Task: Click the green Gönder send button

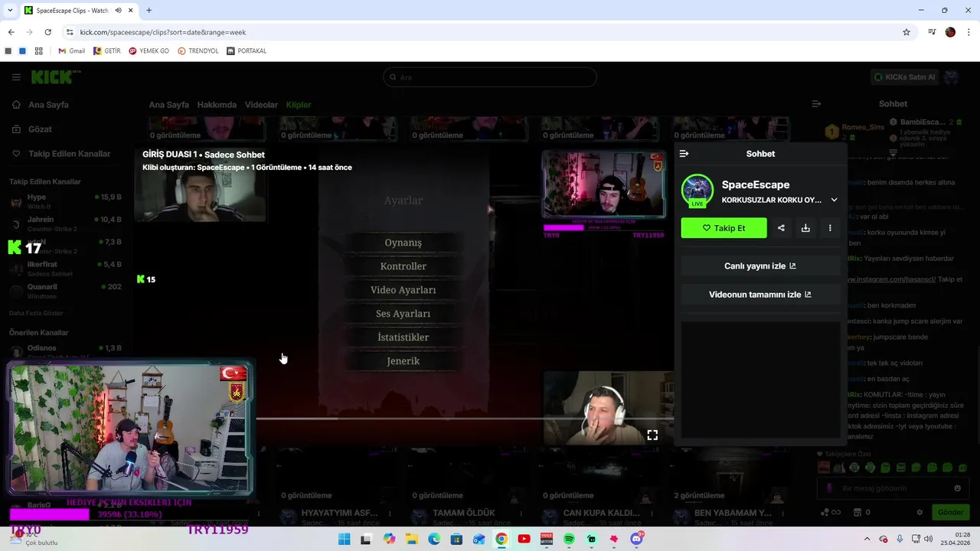Action: point(950,512)
